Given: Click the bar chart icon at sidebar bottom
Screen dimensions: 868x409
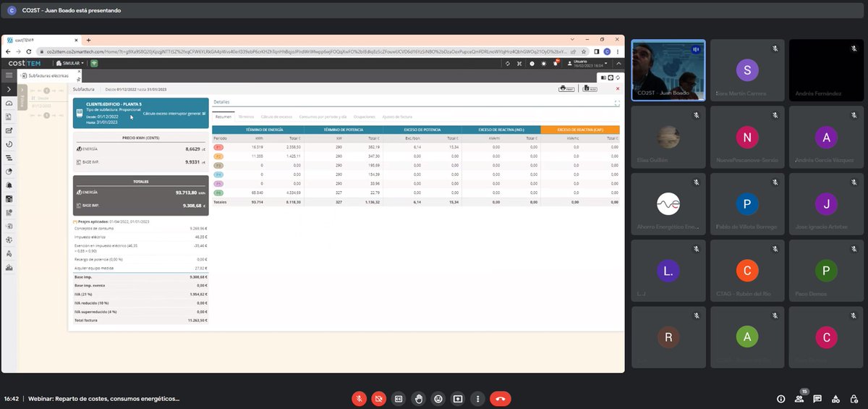Looking at the screenshot, I should (9, 267).
